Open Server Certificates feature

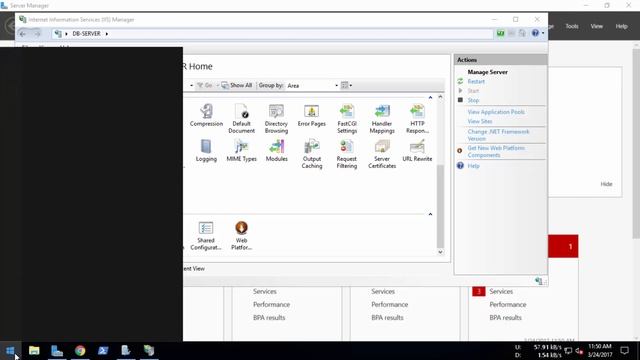tap(382, 154)
